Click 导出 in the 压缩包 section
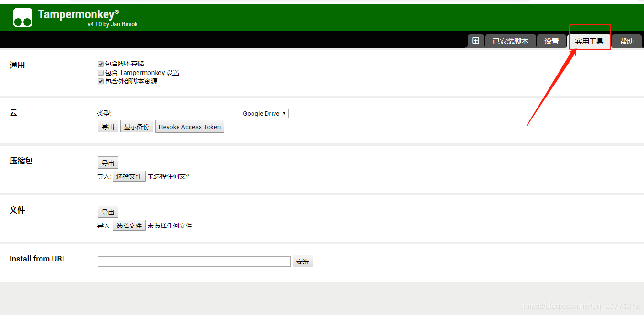 tap(108, 163)
